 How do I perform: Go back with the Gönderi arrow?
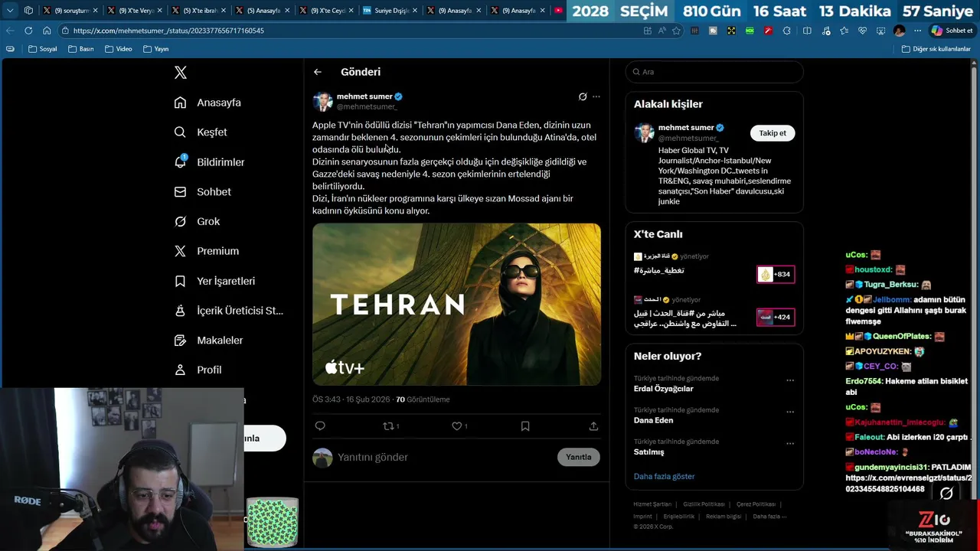(x=318, y=72)
